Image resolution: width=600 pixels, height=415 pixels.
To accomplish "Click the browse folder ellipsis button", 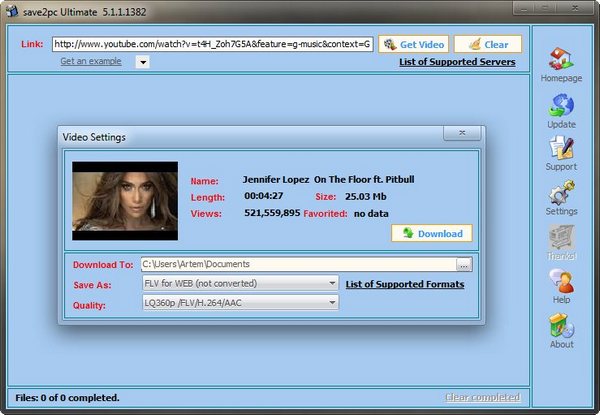I will tap(463, 265).
